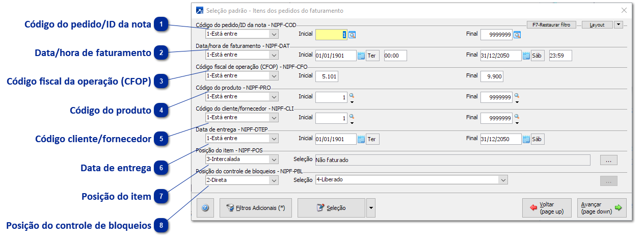Search initial código do cliente/fornecedor magnifier
The image size is (644, 240).
point(352,116)
